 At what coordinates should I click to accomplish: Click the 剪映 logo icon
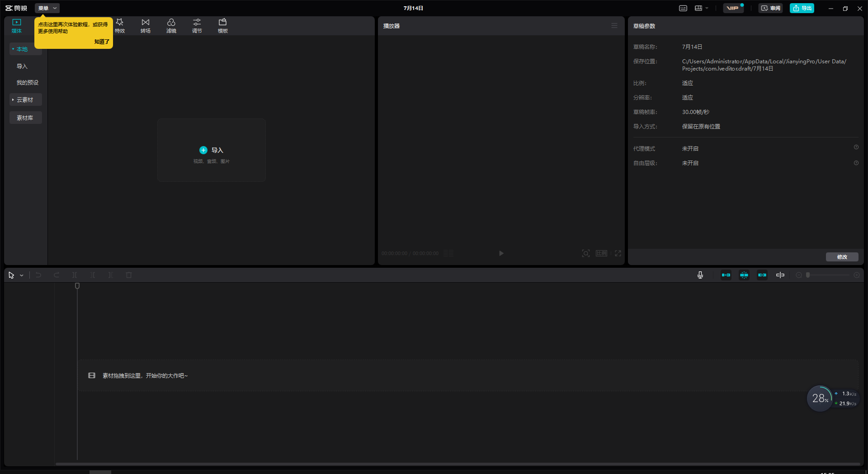point(16,8)
